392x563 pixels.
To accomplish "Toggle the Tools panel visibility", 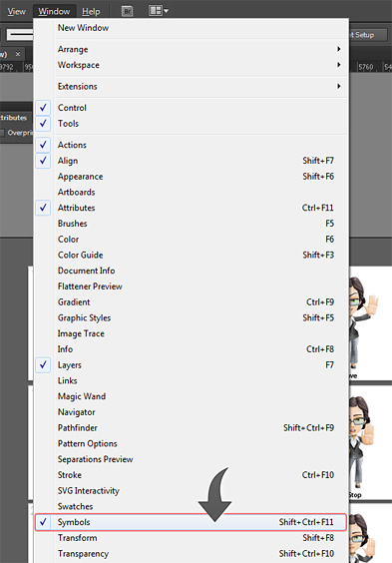I will pos(192,124).
